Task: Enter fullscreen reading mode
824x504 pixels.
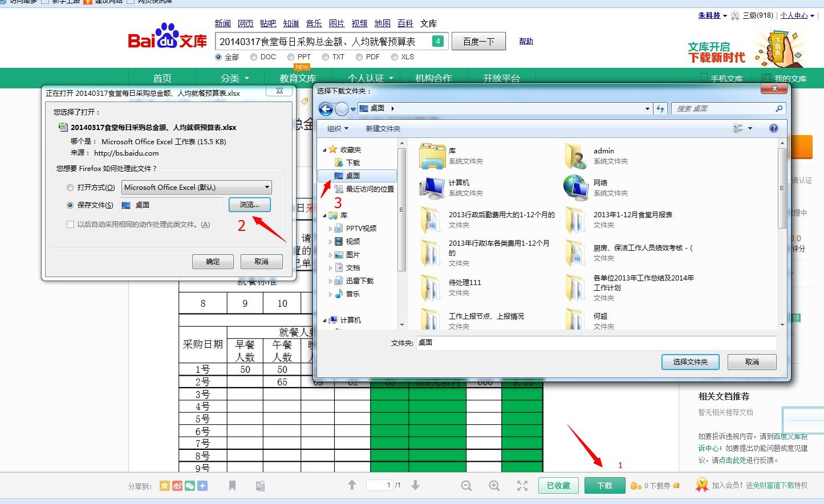Action: click(522, 486)
